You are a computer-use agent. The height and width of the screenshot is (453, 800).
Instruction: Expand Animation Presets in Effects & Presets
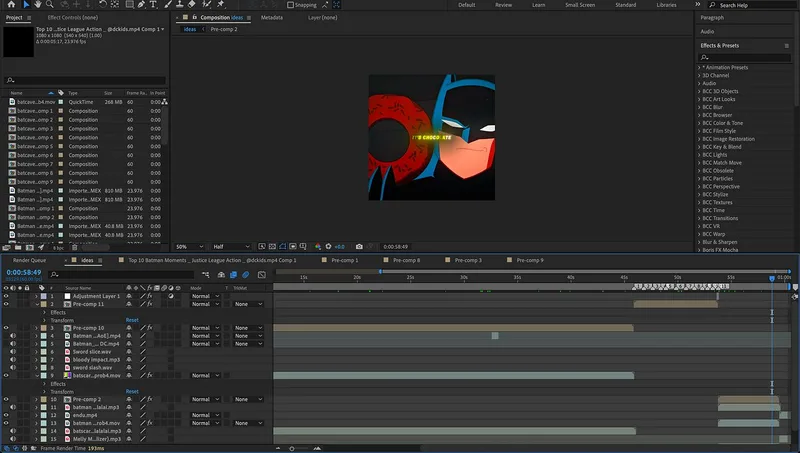(699, 67)
